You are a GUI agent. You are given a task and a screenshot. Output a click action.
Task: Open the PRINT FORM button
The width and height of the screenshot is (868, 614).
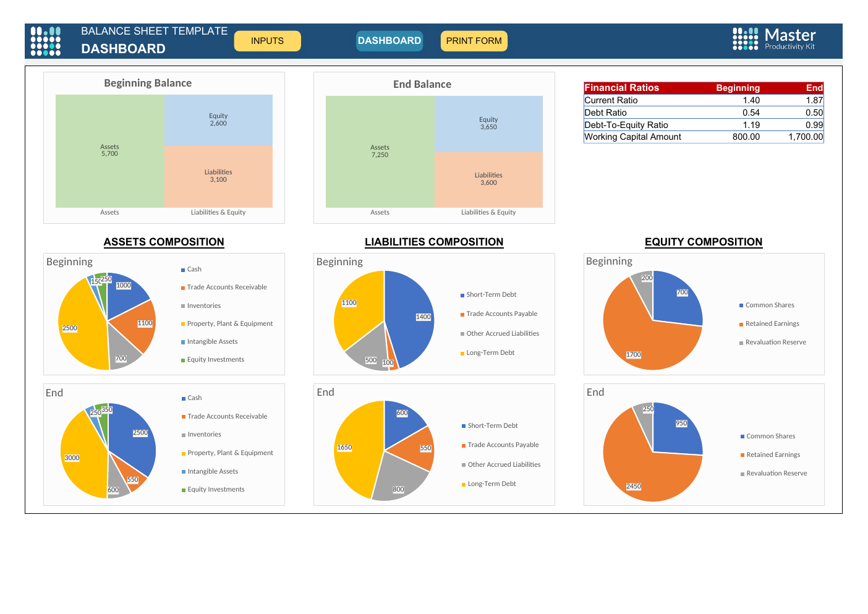pos(474,41)
